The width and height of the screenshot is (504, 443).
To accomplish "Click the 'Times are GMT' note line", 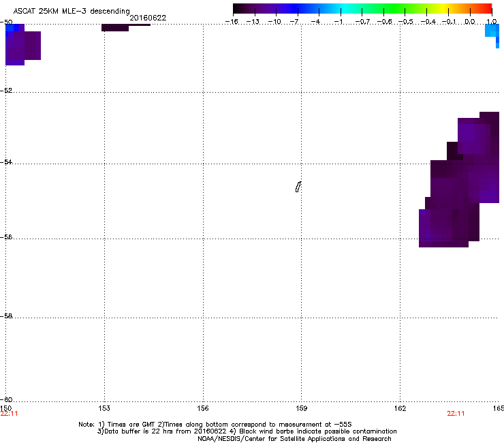I will point(215,425).
